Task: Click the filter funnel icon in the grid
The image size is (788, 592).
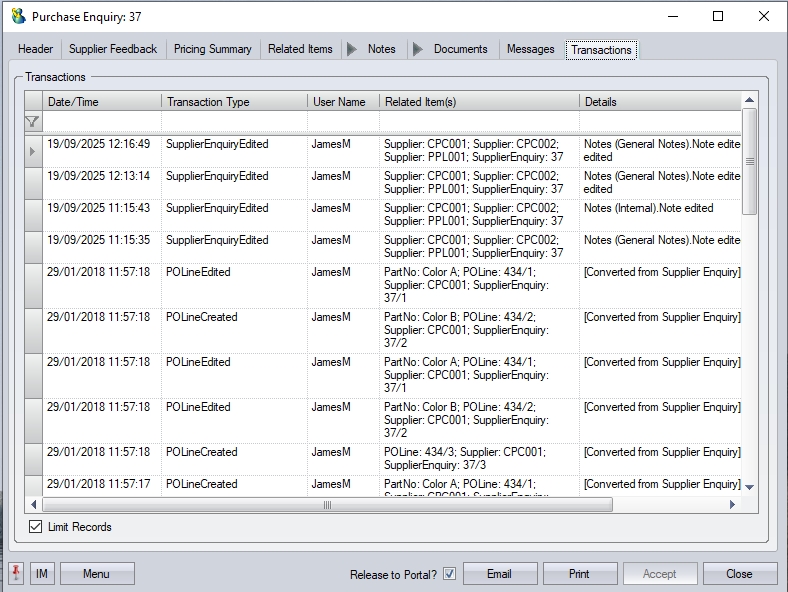Action: 32,122
